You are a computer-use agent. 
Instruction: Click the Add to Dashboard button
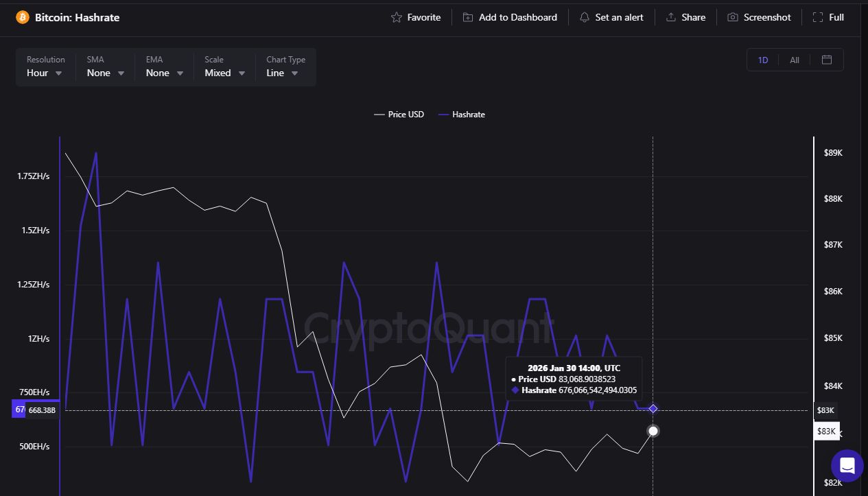point(510,17)
